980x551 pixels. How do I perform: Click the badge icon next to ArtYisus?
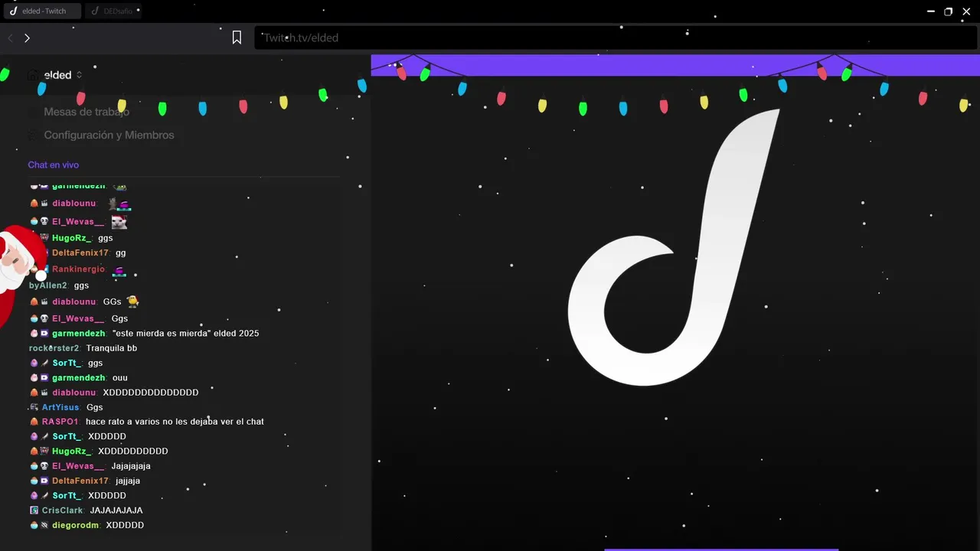[34, 407]
